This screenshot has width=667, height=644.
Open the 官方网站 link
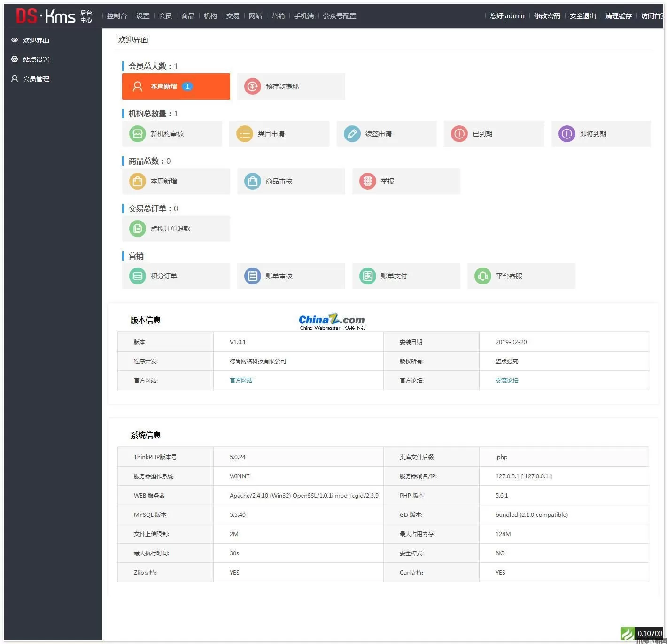pos(240,380)
